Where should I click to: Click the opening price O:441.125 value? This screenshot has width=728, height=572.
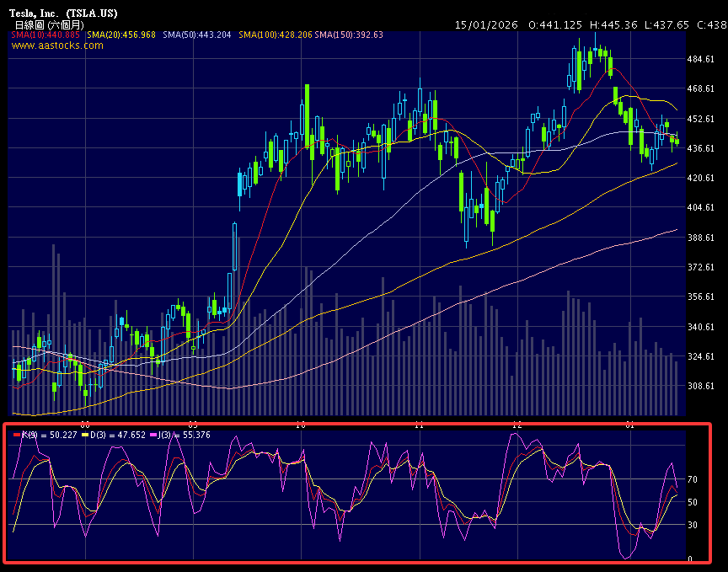tap(554, 25)
